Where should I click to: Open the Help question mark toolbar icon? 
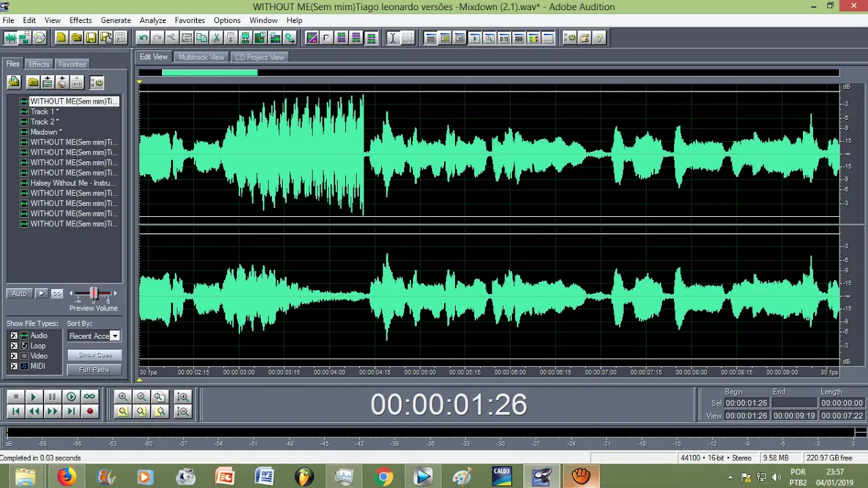[x=599, y=38]
